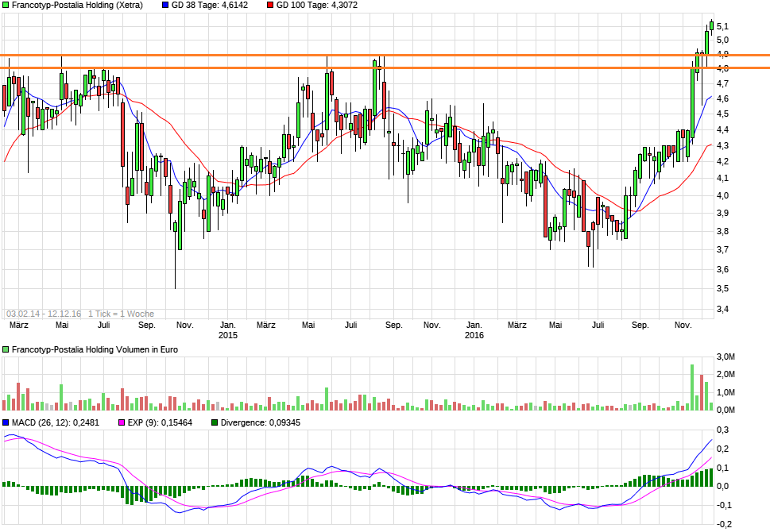This screenshot has height=532, width=770.
Task: Select the 'GD 100 Tage: 4,3072' label
Action: 317,6
